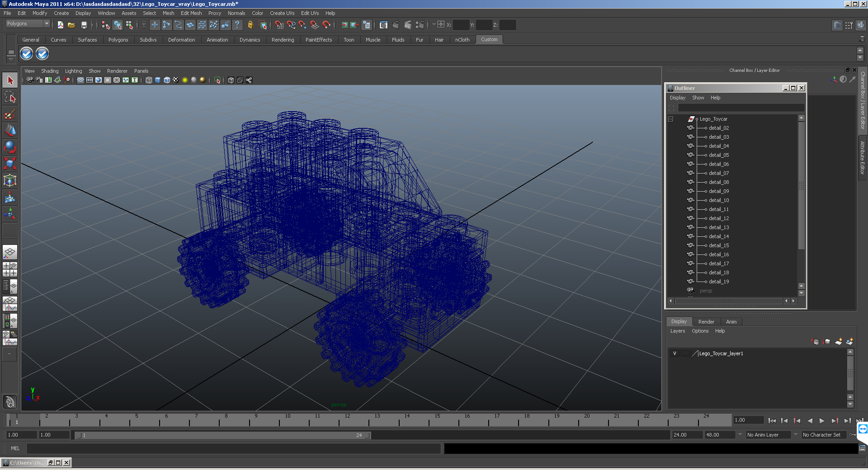The height and width of the screenshot is (470, 868).
Task: Open the Layers menu in layer editor
Action: click(677, 331)
